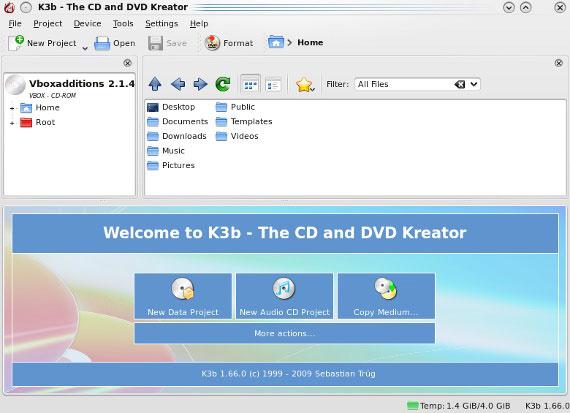
Task: Click the Open toolbar button
Action: pos(115,43)
